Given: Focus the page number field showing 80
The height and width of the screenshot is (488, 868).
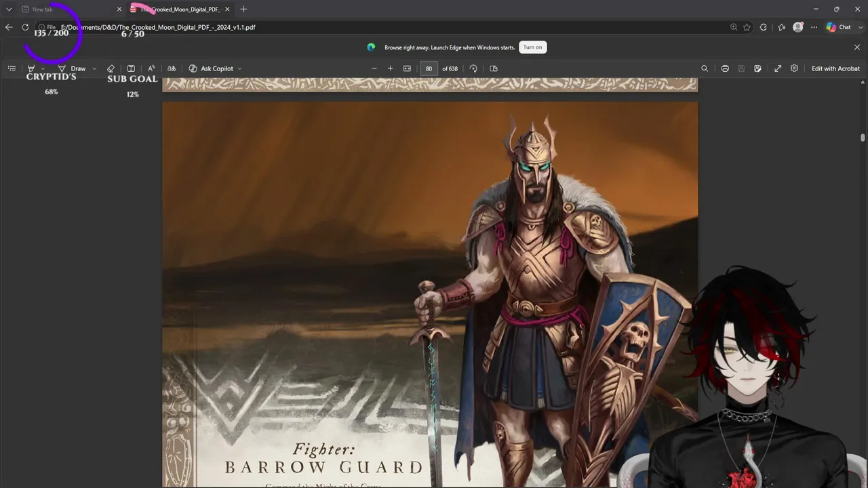Looking at the screenshot, I should (429, 68).
